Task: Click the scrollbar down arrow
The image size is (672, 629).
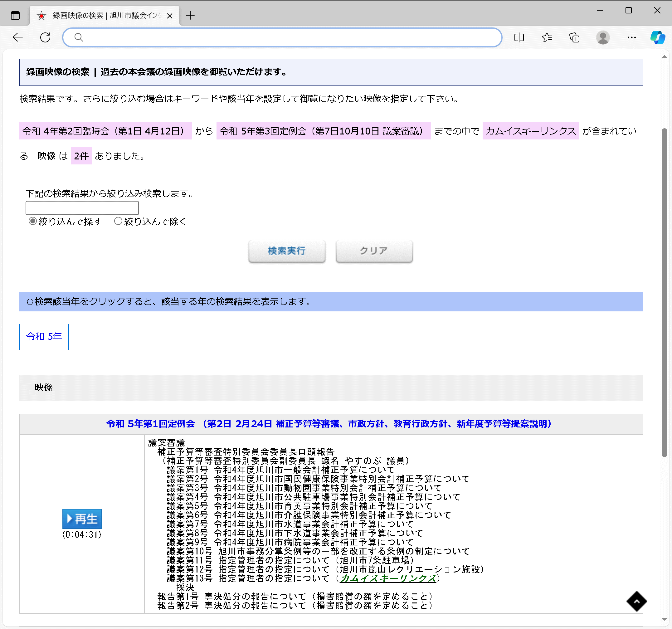Action: tap(664, 619)
